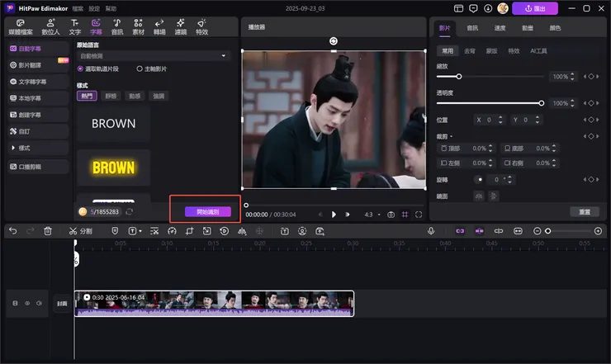This screenshot has width=611, height=364.
Task: Click the export 匯出 button
Action: (535, 8)
